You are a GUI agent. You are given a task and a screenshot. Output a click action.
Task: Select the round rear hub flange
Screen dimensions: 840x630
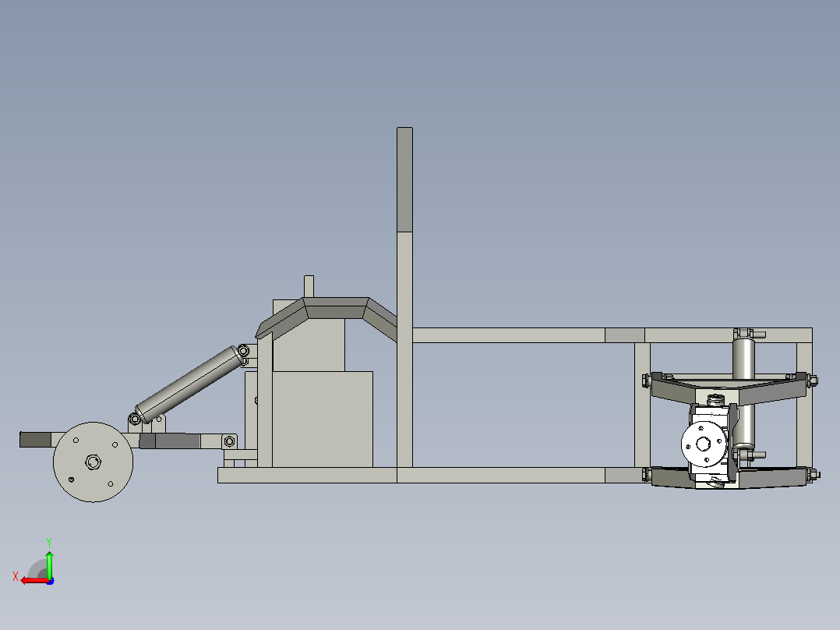(704, 444)
